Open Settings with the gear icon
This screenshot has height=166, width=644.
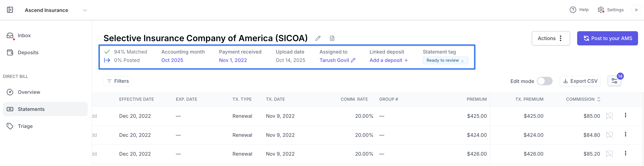[x=611, y=10]
